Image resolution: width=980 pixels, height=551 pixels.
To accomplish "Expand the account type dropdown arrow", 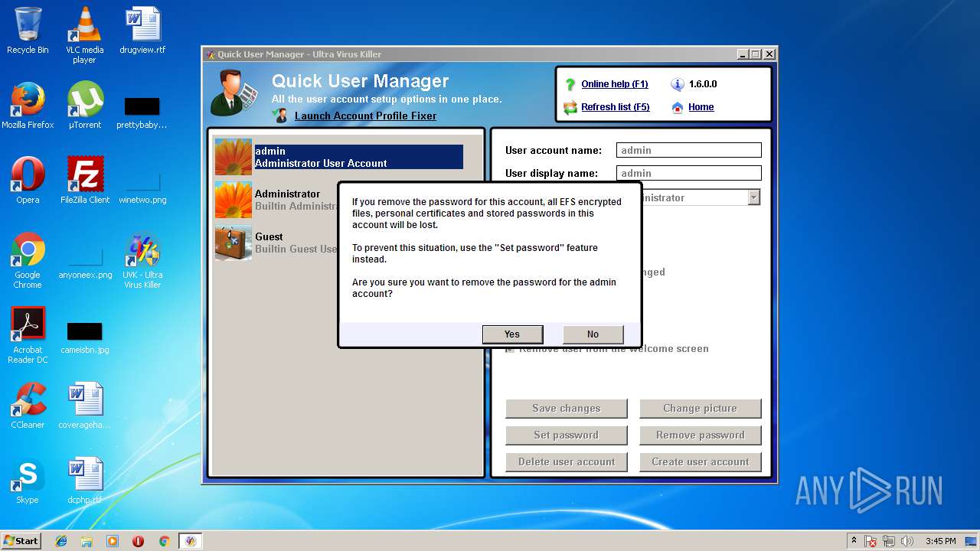I will pyautogui.click(x=754, y=197).
